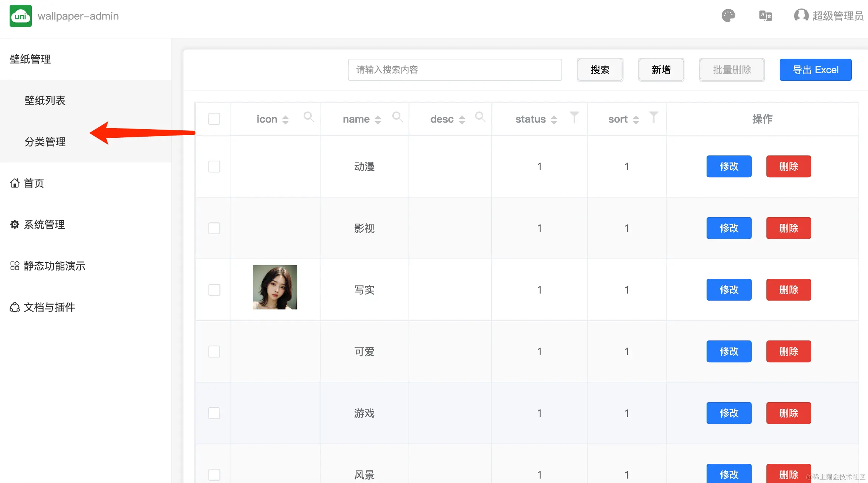This screenshot has height=483, width=868.
Task: Check the checkbox for 写实 row
Action: click(x=214, y=290)
